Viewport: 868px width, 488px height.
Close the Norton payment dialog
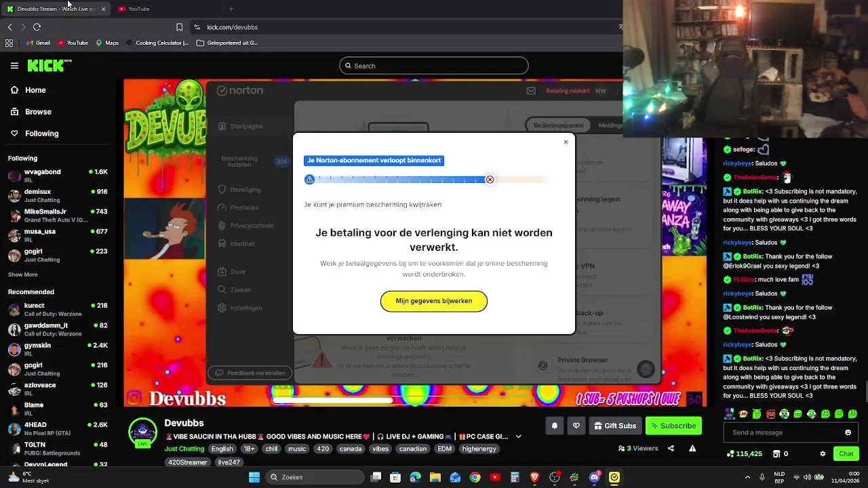point(566,142)
